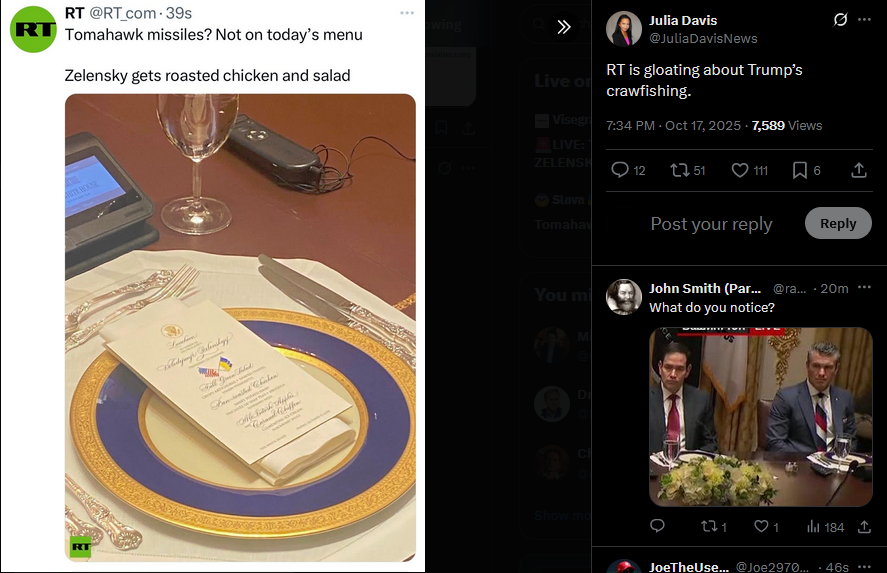Open @JuliaDavisNews handle link
887x573 pixels.
click(703, 38)
